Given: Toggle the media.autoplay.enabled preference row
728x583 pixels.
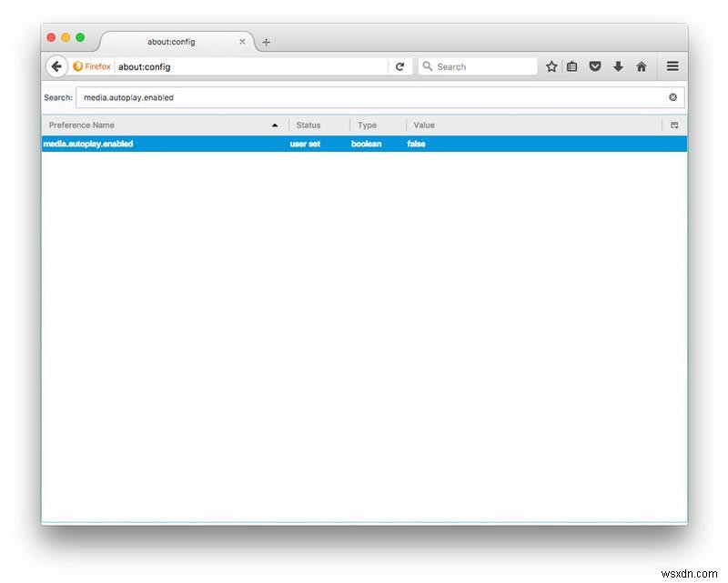Looking at the screenshot, I should click(182, 144).
